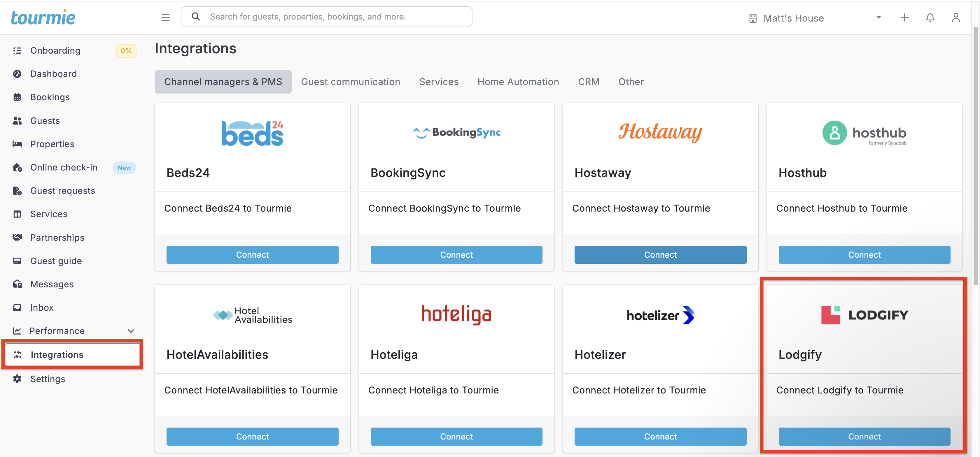Open Partnerships handshake item
Viewport: 980px width, 457px height.
pyautogui.click(x=17, y=238)
